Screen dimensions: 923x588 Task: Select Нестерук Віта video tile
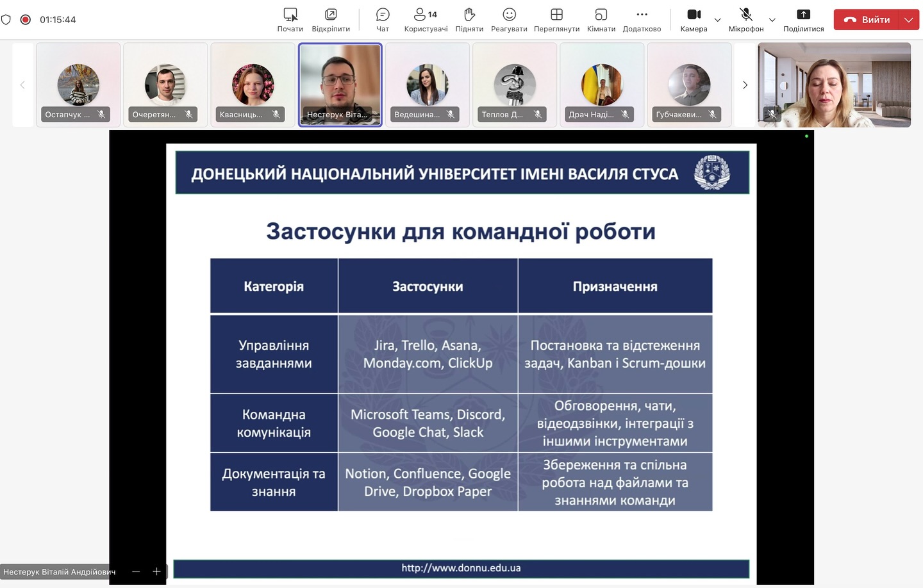tap(340, 85)
